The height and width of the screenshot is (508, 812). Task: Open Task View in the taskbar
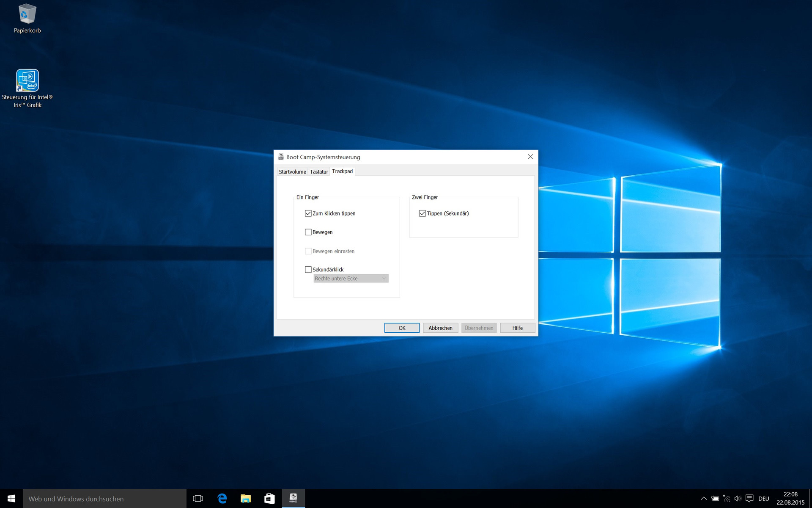coord(198,499)
